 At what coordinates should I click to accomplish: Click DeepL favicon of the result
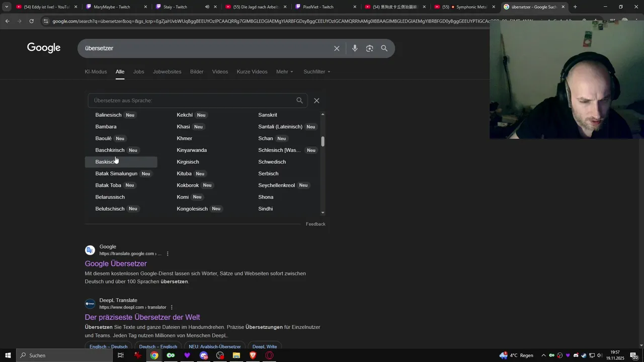click(90, 304)
